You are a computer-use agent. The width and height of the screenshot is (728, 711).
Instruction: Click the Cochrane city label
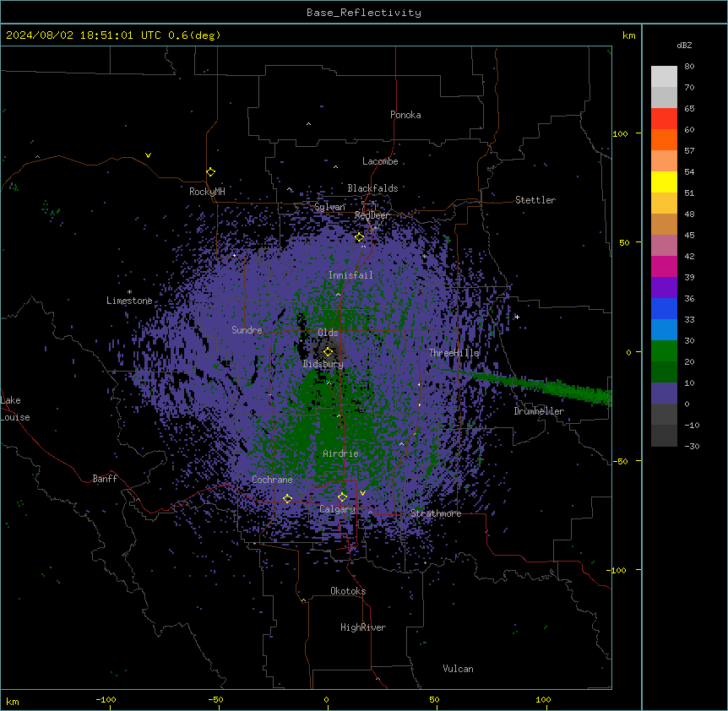click(272, 480)
